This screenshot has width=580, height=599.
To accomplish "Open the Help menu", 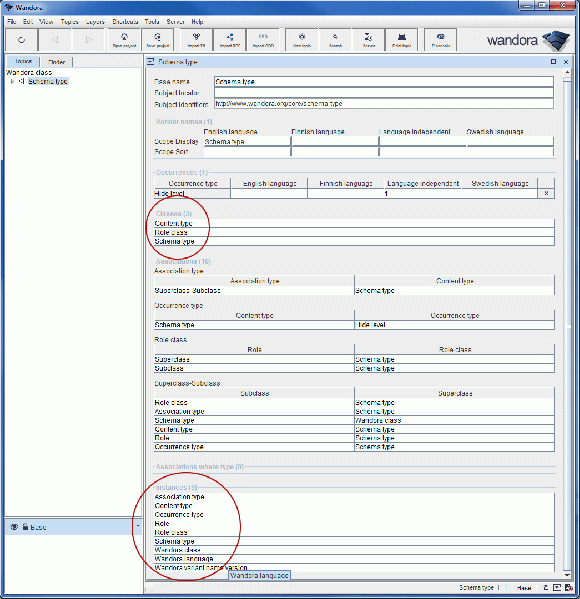I will coord(197,21).
